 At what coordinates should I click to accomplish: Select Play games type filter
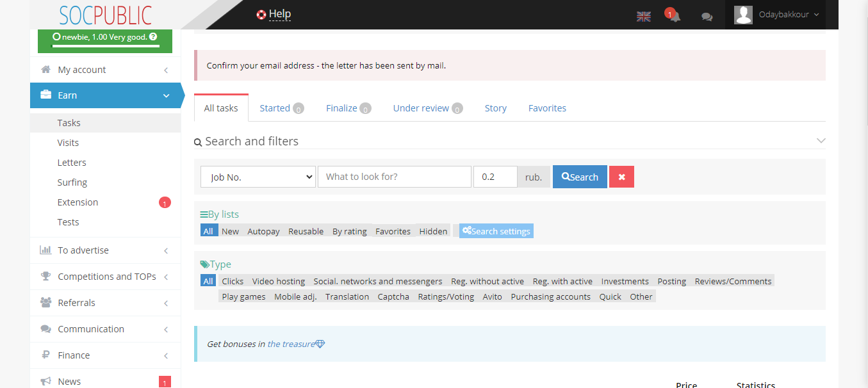pyautogui.click(x=243, y=296)
